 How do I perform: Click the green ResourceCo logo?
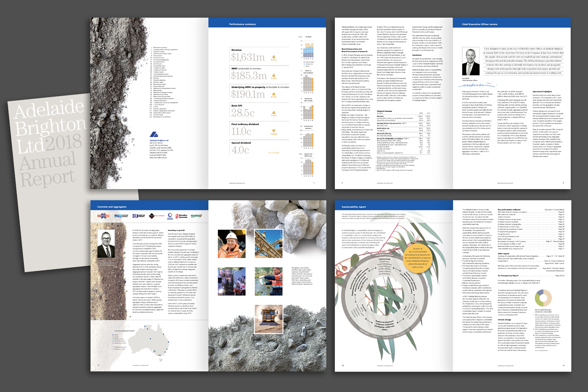pyautogui.click(x=196, y=216)
